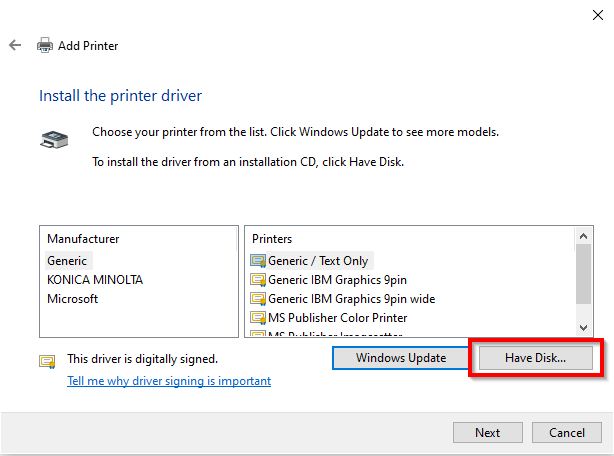The image size is (614, 456).
Task: Open the driver signing importance link
Action: tap(169, 381)
